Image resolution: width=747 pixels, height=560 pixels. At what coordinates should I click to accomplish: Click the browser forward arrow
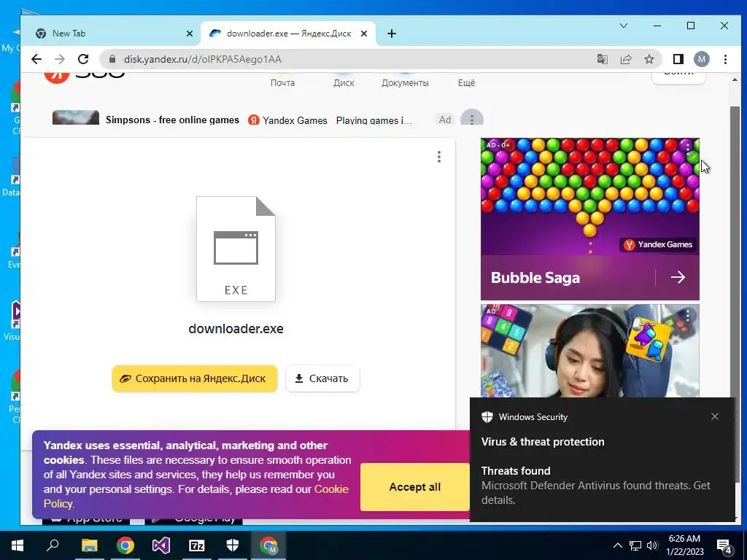pyautogui.click(x=60, y=59)
